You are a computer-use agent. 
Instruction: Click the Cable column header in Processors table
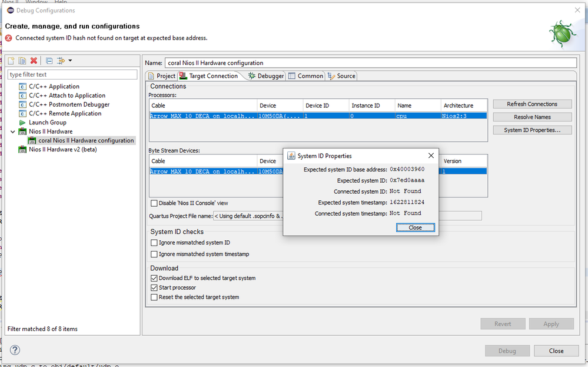pos(203,105)
